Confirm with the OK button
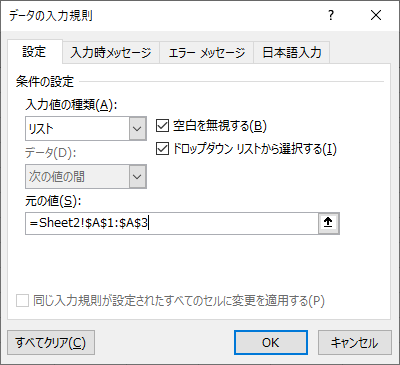This screenshot has height=365, width=400. point(271,342)
